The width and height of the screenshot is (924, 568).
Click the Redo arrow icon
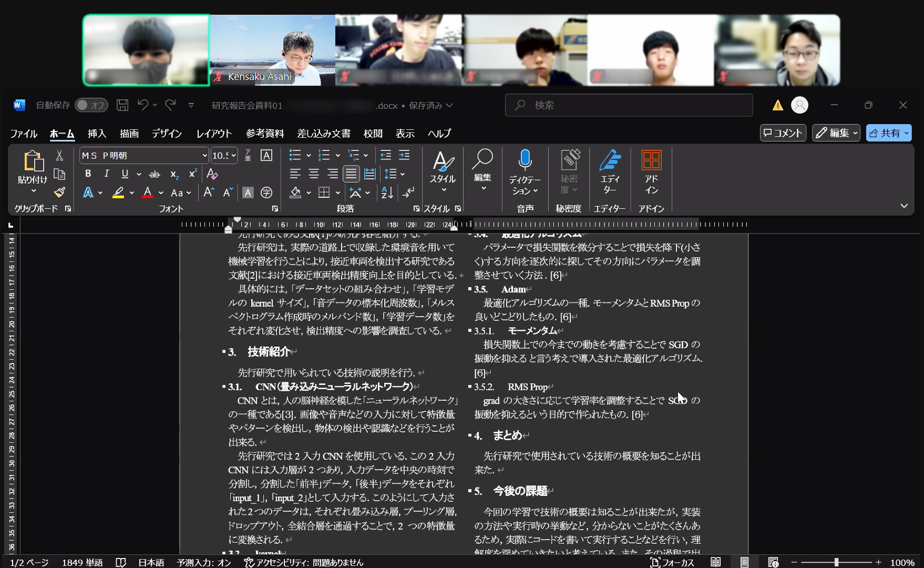(x=170, y=105)
